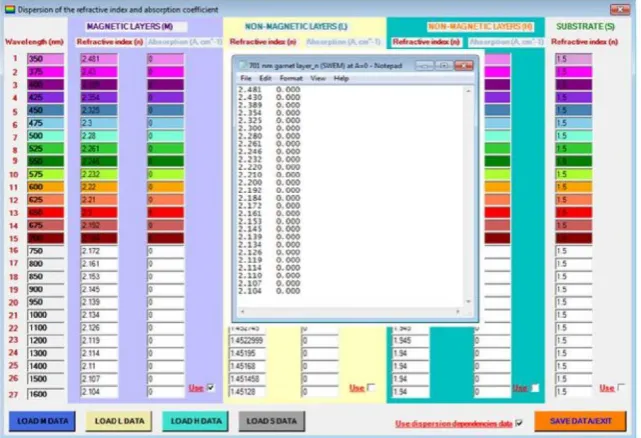The height and width of the screenshot is (438, 641).
Task: Close the Notepad window
Action: (464, 65)
